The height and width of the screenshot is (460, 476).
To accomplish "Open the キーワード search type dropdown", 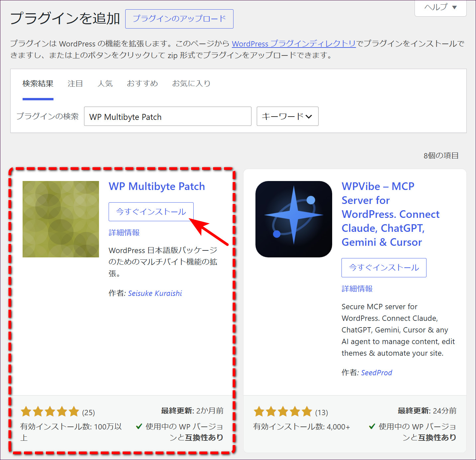I will pyautogui.click(x=287, y=116).
